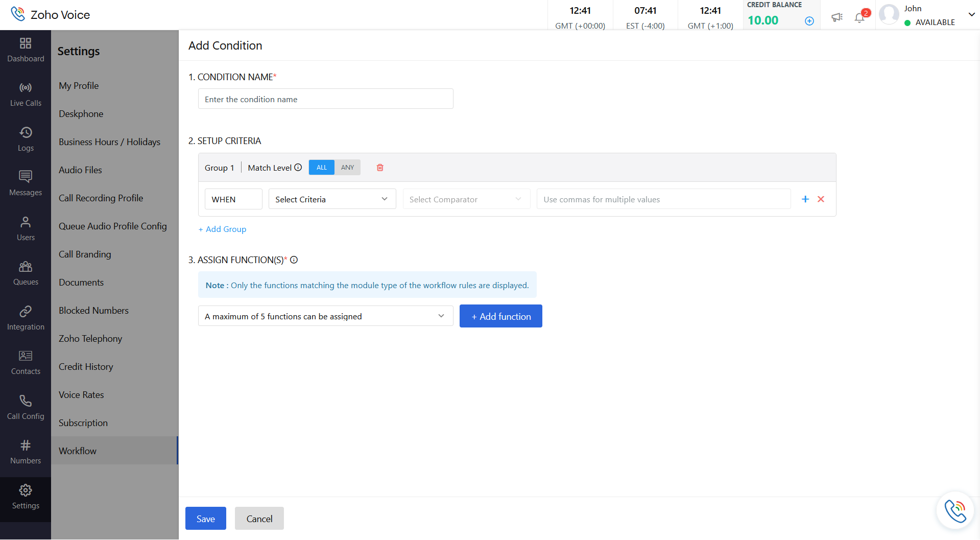
Task: Click the GMT (+00:00) clock
Action: pos(580,18)
